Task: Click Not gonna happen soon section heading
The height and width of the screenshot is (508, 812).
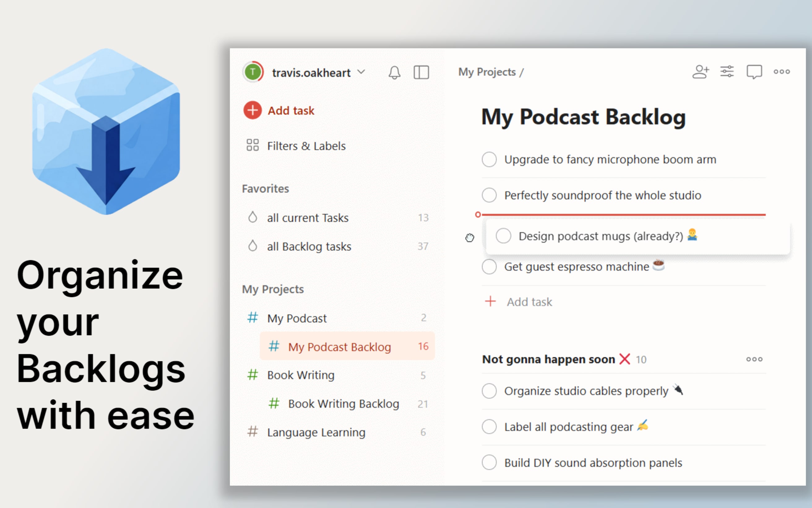Action: [549, 359]
